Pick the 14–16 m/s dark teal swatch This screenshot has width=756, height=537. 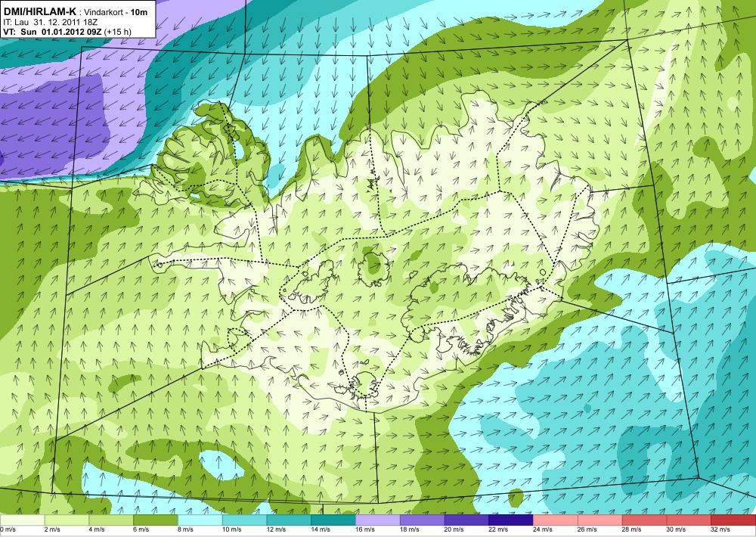(333, 520)
